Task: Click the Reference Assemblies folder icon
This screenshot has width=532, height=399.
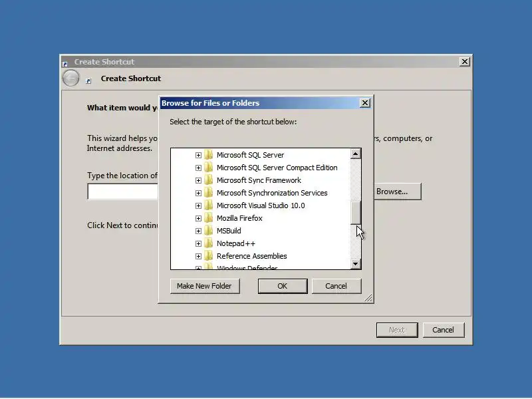Action: point(209,256)
